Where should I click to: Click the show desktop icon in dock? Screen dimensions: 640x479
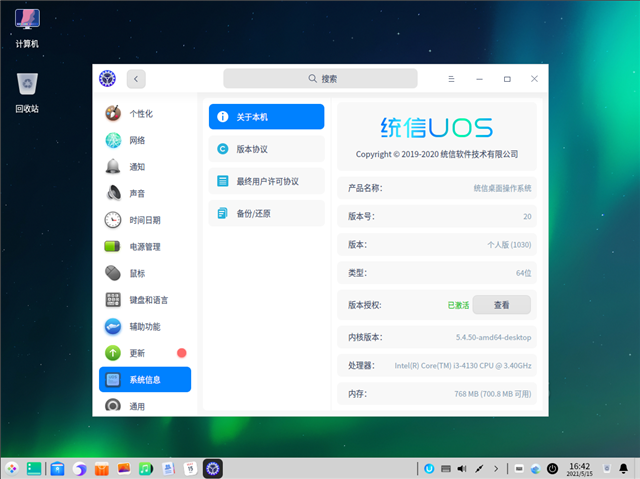click(34, 469)
